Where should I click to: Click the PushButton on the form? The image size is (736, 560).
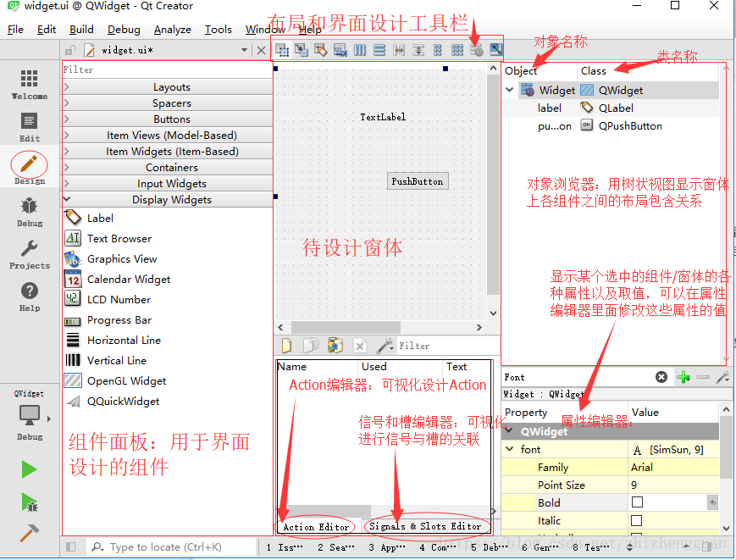(x=418, y=181)
